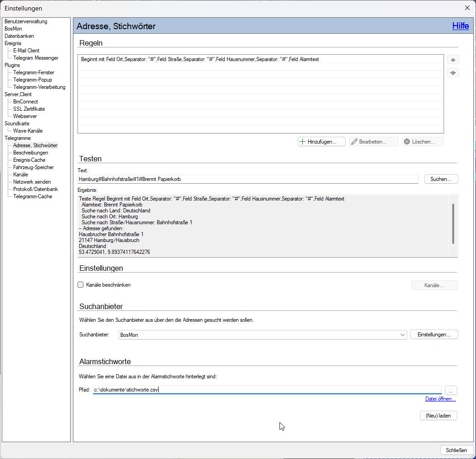The width and height of the screenshot is (476, 459).
Task: Click the green plus Hinzufügen button
Action: (321, 142)
